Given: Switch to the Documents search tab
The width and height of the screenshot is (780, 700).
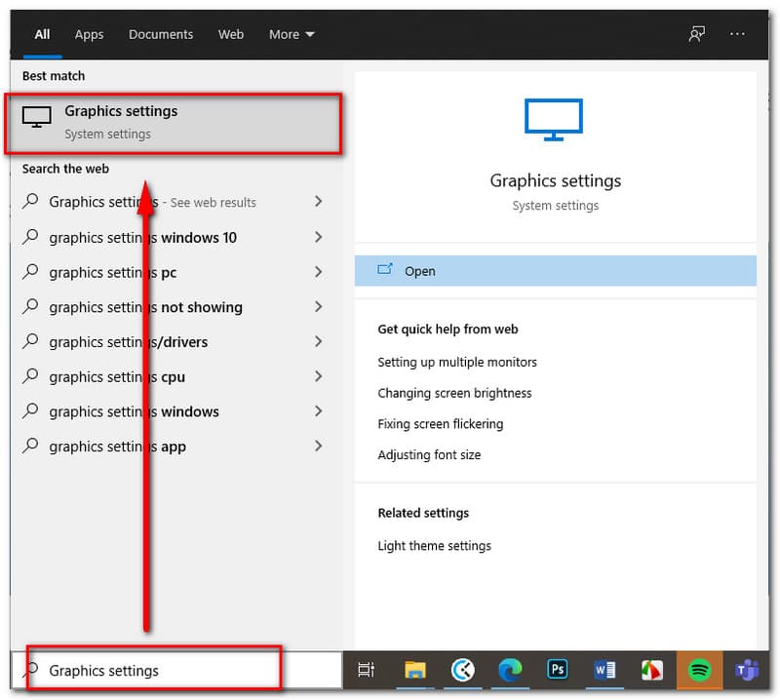Looking at the screenshot, I should [161, 34].
